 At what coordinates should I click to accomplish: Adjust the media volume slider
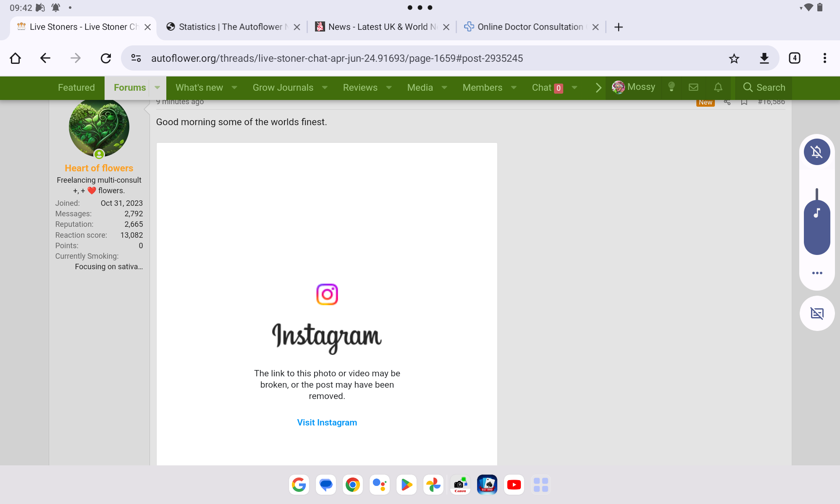(x=817, y=221)
